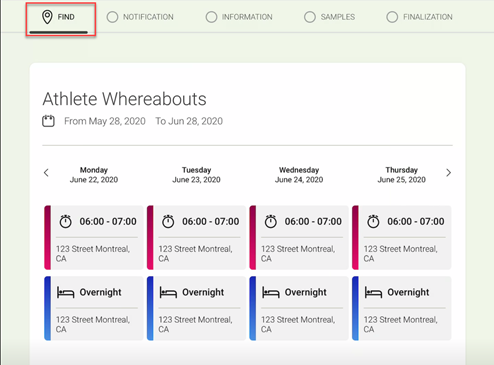The width and height of the screenshot is (494, 365).
Task: Click Tuesday's Overnight label
Action: [x=203, y=292]
